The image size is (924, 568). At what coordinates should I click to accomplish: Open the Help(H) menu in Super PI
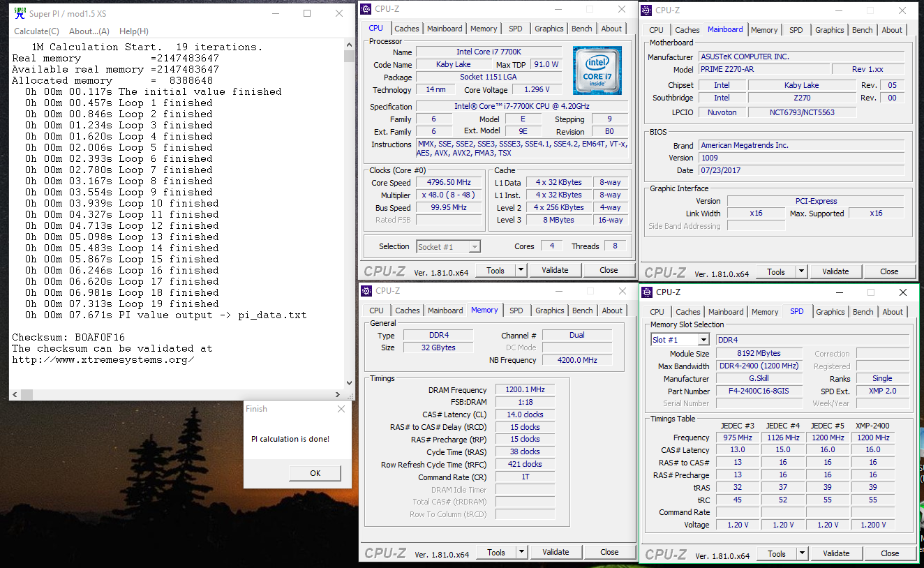pos(134,31)
